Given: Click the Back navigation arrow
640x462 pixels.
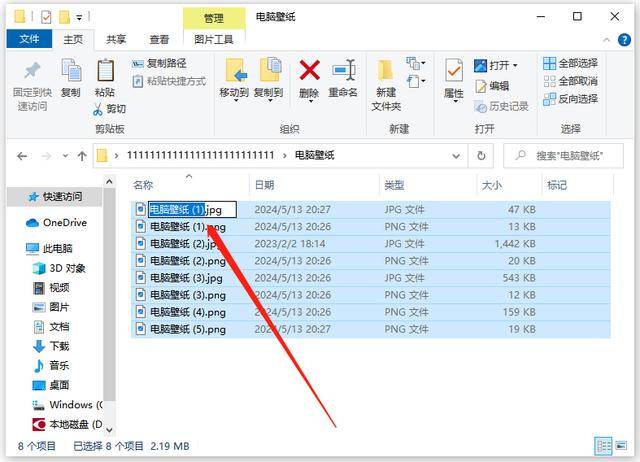Looking at the screenshot, I should click(x=22, y=156).
